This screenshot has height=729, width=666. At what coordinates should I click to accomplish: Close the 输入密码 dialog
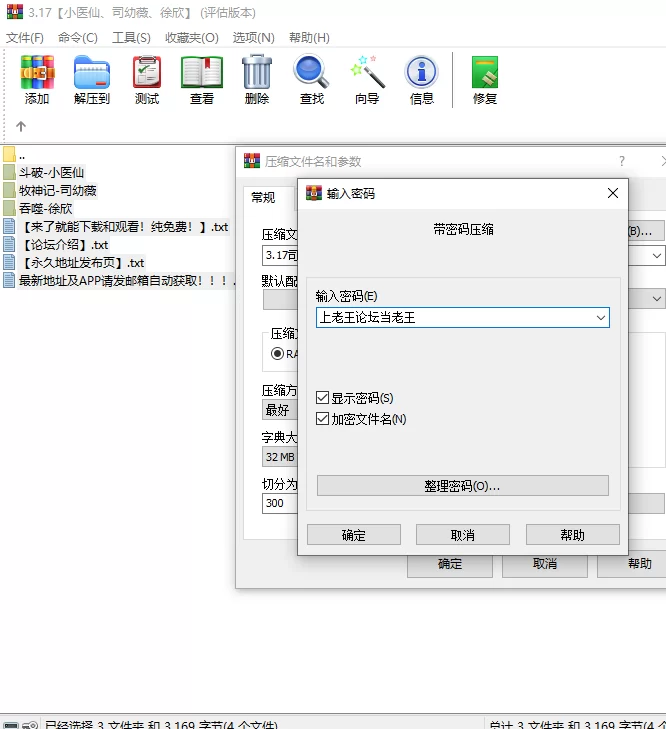[613, 193]
